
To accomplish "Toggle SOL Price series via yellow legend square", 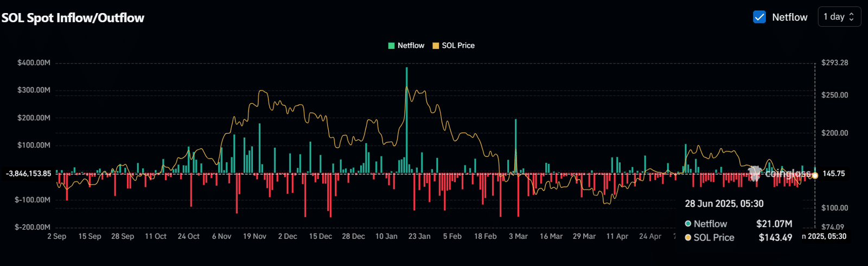I will (436, 46).
